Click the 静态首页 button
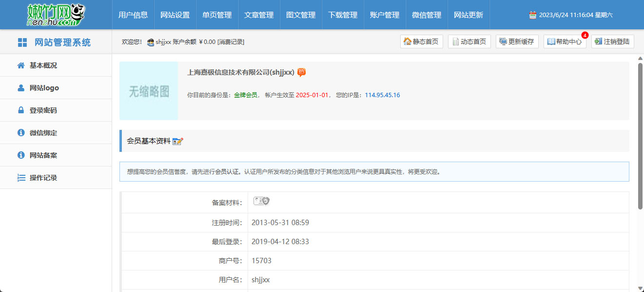 (x=421, y=42)
